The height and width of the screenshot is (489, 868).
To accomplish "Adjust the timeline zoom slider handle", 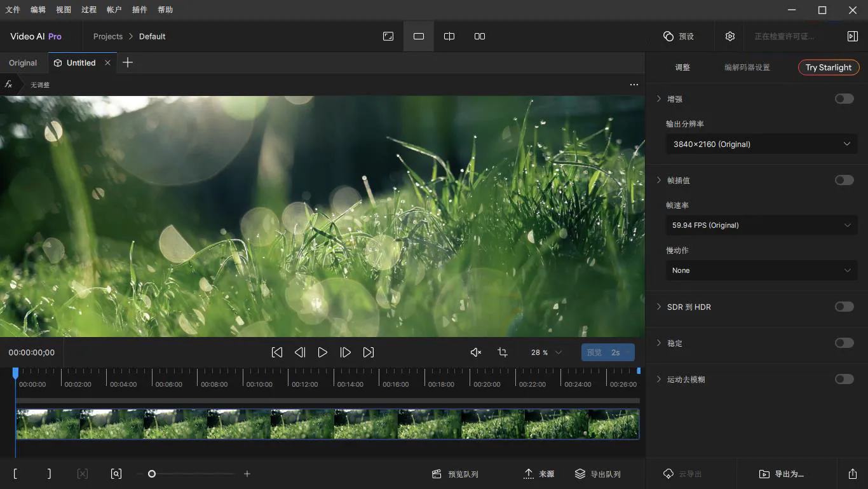I will (x=152, y=474).
